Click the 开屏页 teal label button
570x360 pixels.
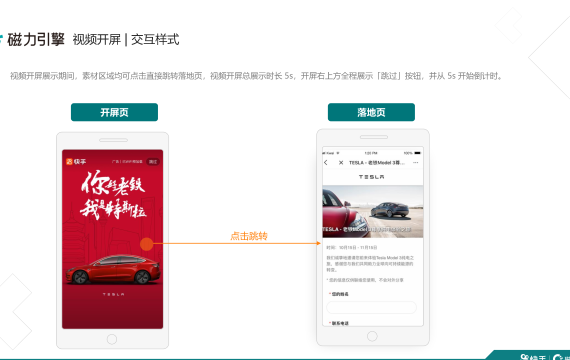click(x=114, y=112)
